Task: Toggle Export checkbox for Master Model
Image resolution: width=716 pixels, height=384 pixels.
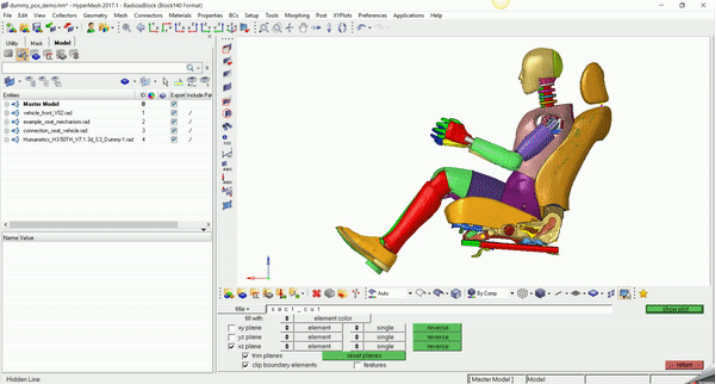Action: coord(174,104)
